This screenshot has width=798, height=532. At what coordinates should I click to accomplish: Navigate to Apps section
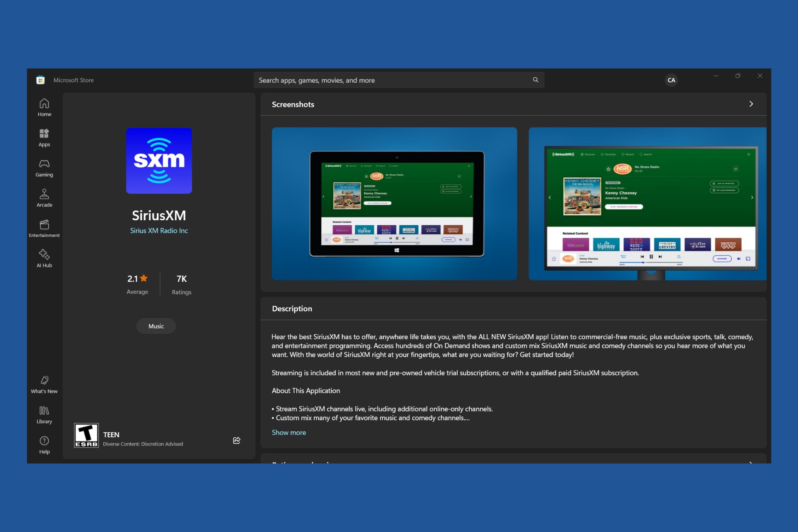coord(44,138)
